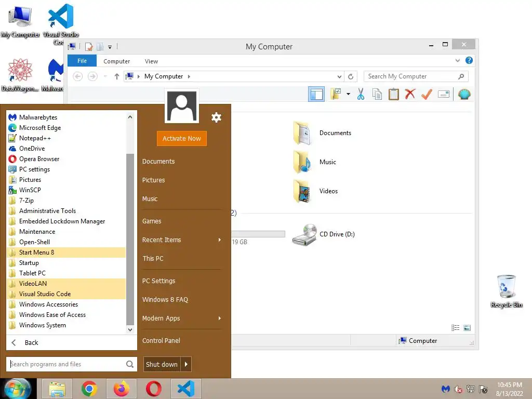
Task: Open Pictures link in start menu right pane
Action: pos(153,180)
